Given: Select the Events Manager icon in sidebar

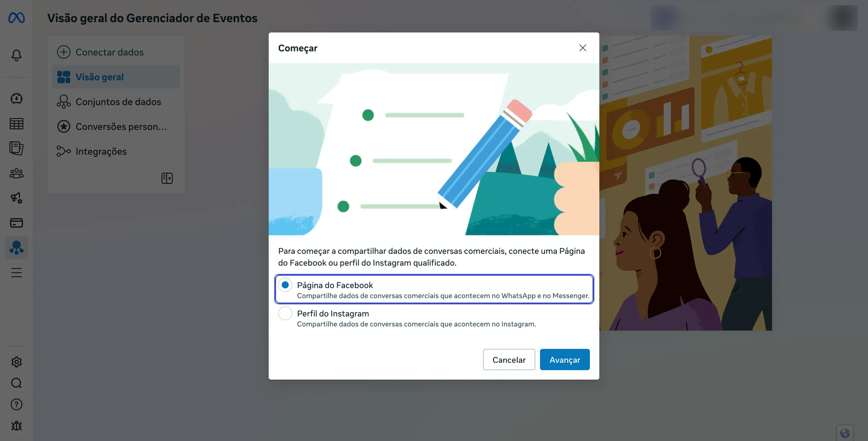Looking at the screenshot, I should tap(17, 248).
